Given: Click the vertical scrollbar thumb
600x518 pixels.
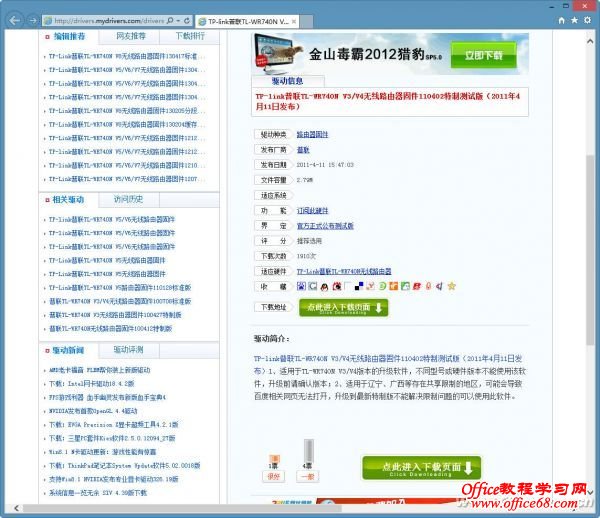Looking at the screenshot, I should click(590, 250).
